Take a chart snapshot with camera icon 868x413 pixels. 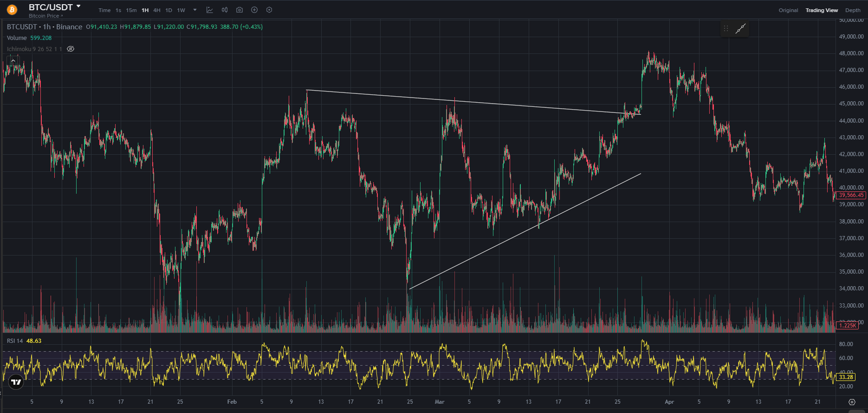tap(240, 10)
